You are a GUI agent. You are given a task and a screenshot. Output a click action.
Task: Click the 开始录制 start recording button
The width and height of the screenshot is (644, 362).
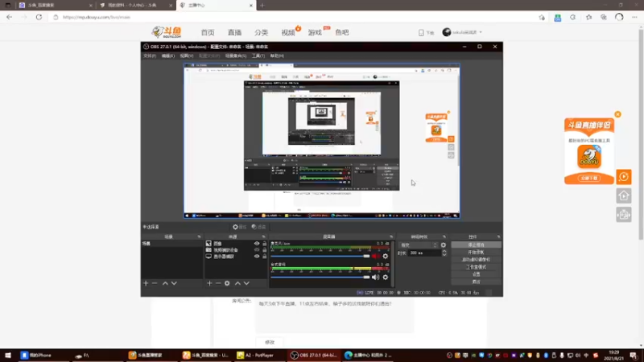(x=476, y=252)
